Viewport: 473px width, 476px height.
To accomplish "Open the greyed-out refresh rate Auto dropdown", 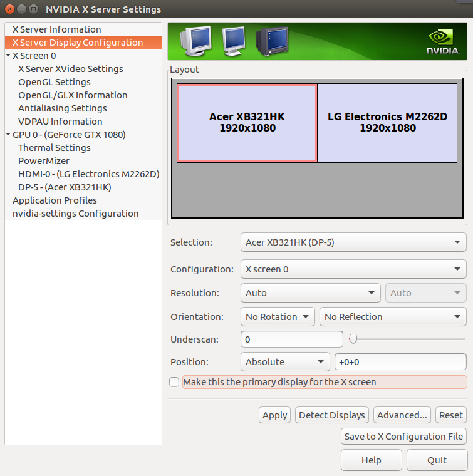I will 425,293.
